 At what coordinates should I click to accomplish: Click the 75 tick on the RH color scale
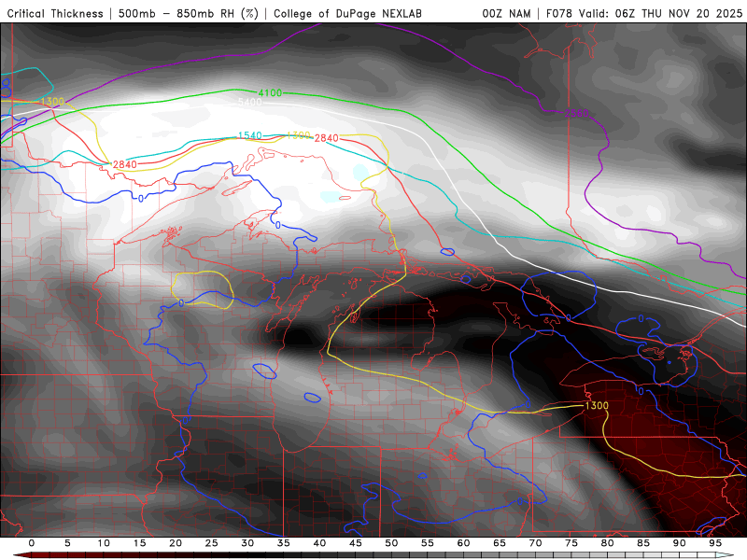pos(571,543)
